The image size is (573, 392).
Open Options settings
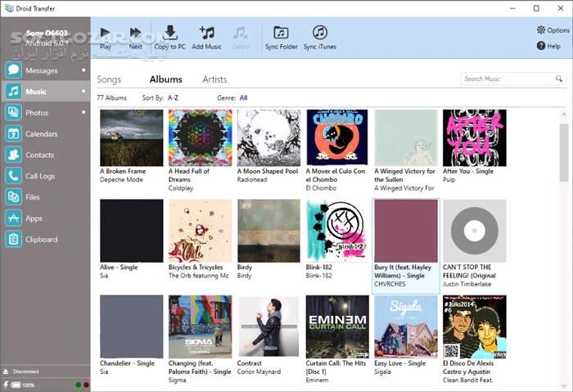[x=553, y=30]
